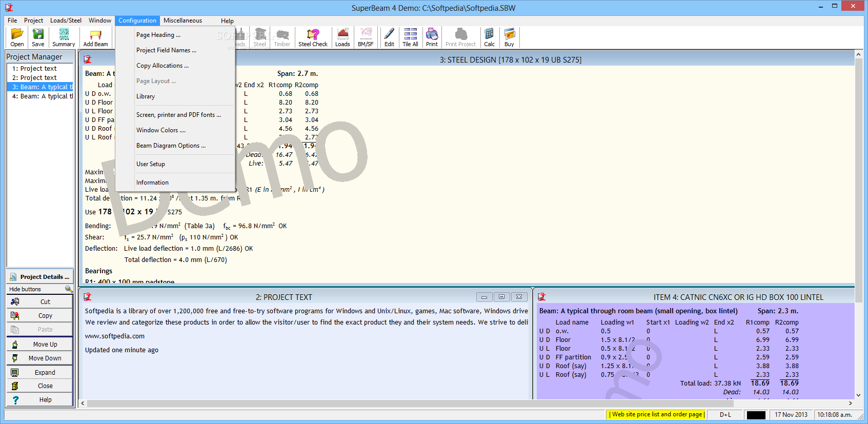Image resolution: width=868 pixels, height=424 pixels.
Task: Click the Open folder toolbar icon
Action: pyautogui.click(x=17, y=37)
